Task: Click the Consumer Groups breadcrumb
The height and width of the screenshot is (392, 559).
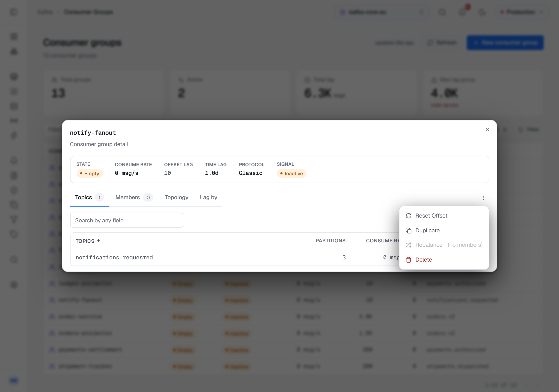Action: coord(88,12)
